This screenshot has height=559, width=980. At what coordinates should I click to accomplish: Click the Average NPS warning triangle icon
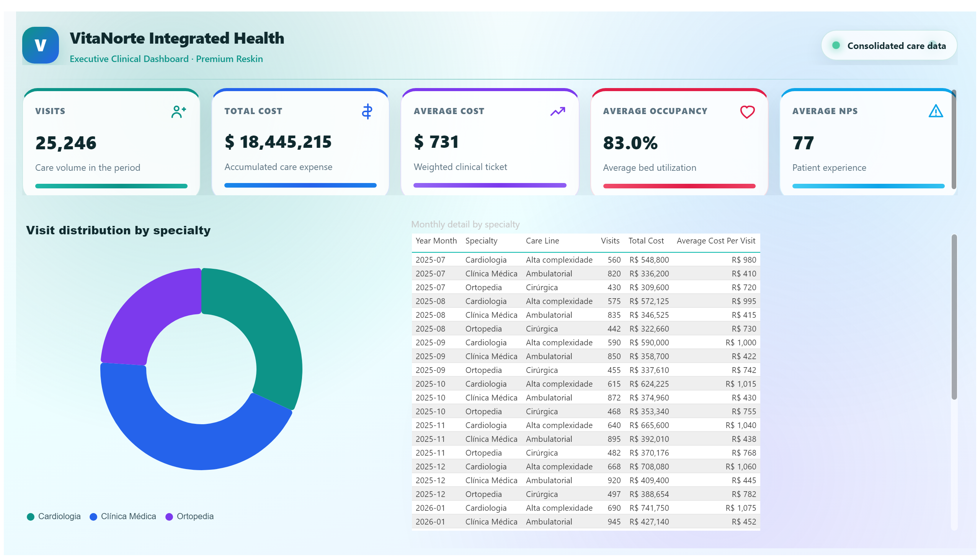[936, 111]
